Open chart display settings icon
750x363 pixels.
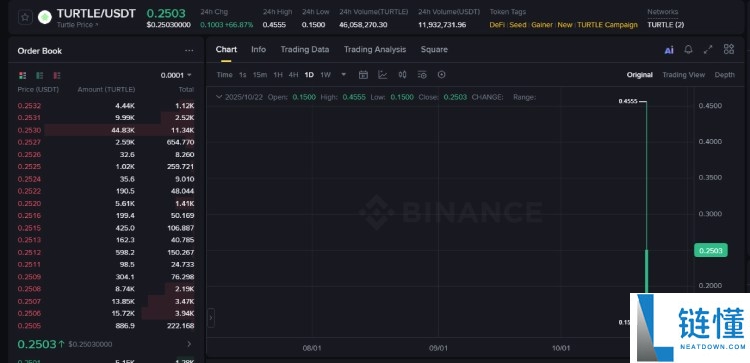[x=422, y=75]
